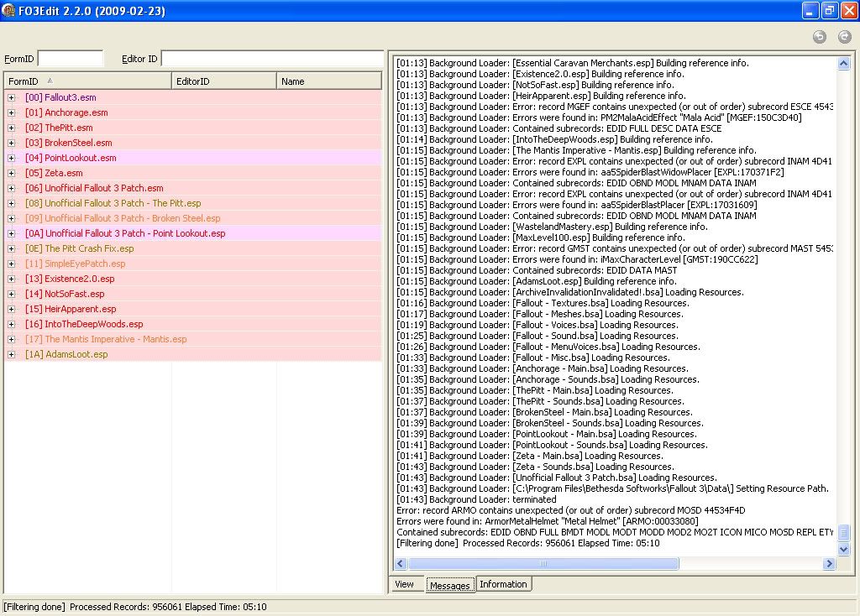The width and height of the screenshot is (860, 616).
Task: Select the PointLookout.esm row
Action: pos(193,158)
